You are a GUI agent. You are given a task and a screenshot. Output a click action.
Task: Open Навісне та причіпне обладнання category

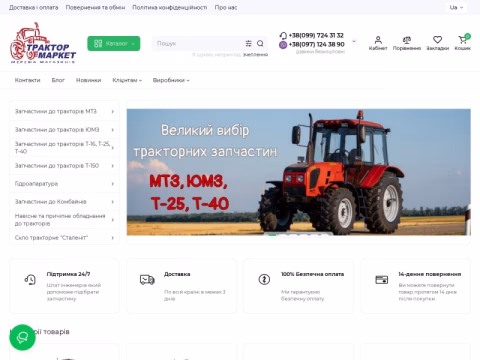tap(60, 220)
